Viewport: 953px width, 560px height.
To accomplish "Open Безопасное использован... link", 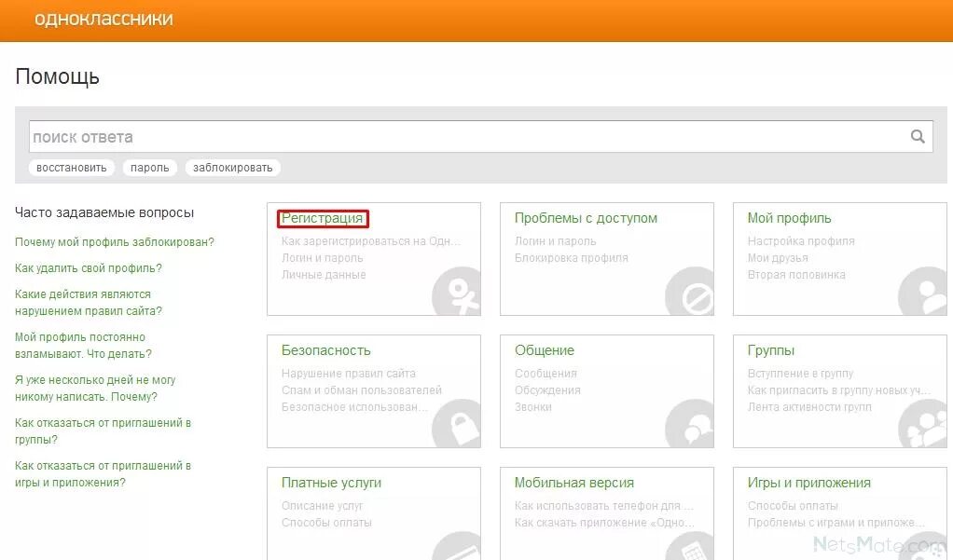I will coord(354,407).
